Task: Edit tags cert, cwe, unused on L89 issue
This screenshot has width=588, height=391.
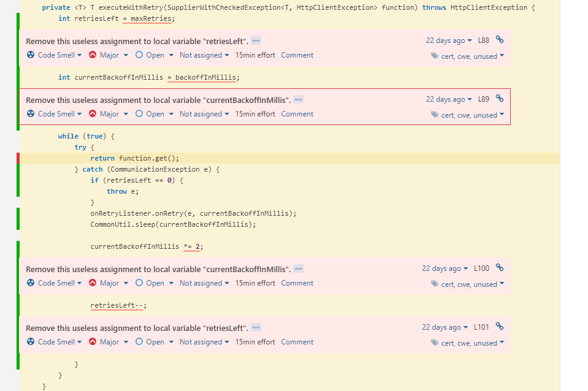Action: coord(468,115)
